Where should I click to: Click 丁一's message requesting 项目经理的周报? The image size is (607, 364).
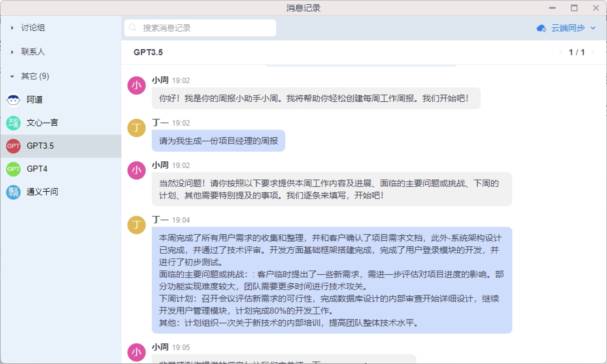click(218, 141)
